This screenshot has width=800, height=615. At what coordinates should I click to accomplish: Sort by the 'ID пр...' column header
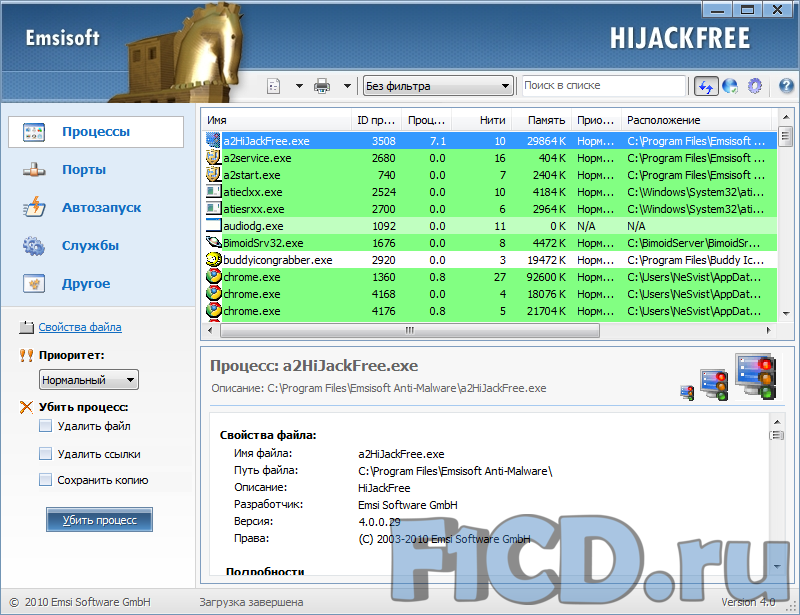click(x=377, y=120)
